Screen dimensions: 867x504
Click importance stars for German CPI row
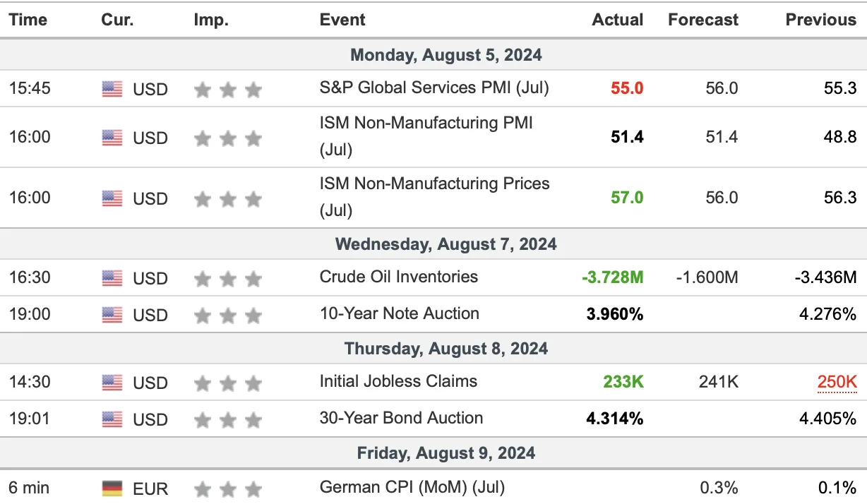(228, 488)
